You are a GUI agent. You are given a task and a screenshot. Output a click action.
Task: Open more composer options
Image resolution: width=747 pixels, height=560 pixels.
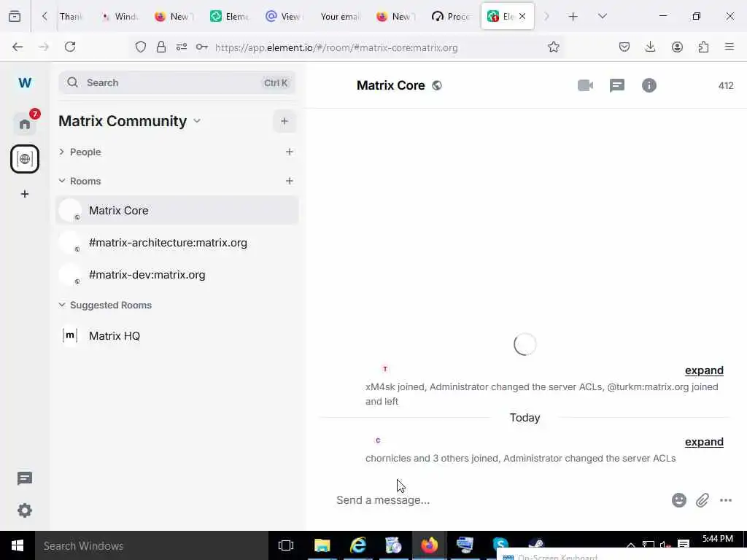point(726,500)
